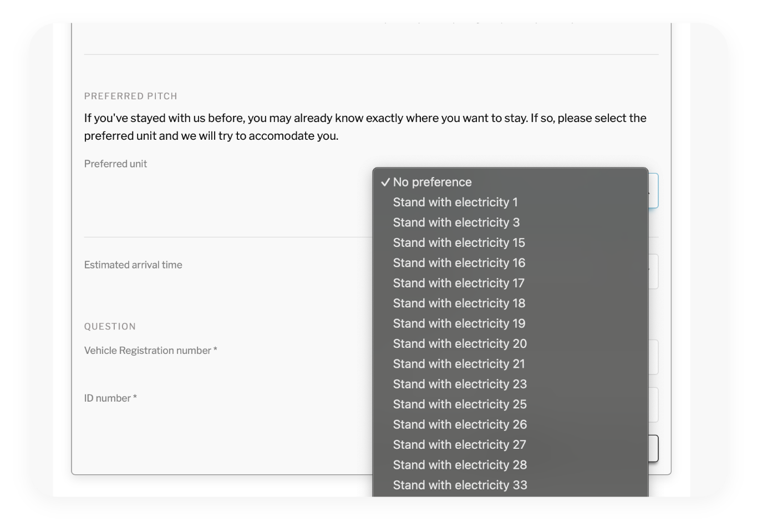This screenshot has height=532, width=757.
Task: Pick Stand with electricity 3
Action: click(456, 222)
